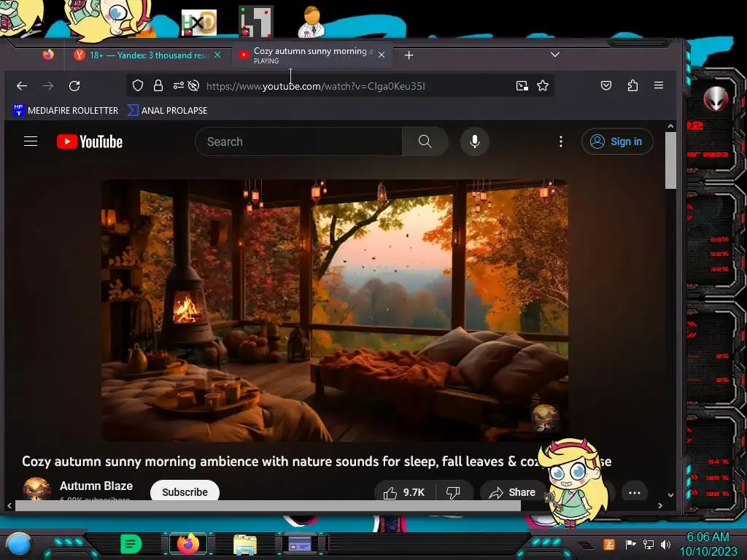This screenshot has height=560, width=747.
Task: Close the Yandex search results tab
Action: (217, 55)
